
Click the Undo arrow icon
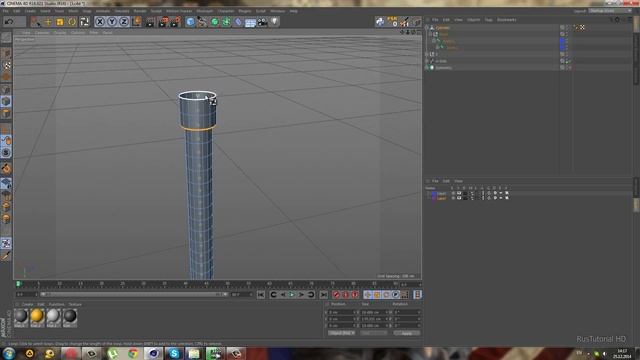pos(9,21)
